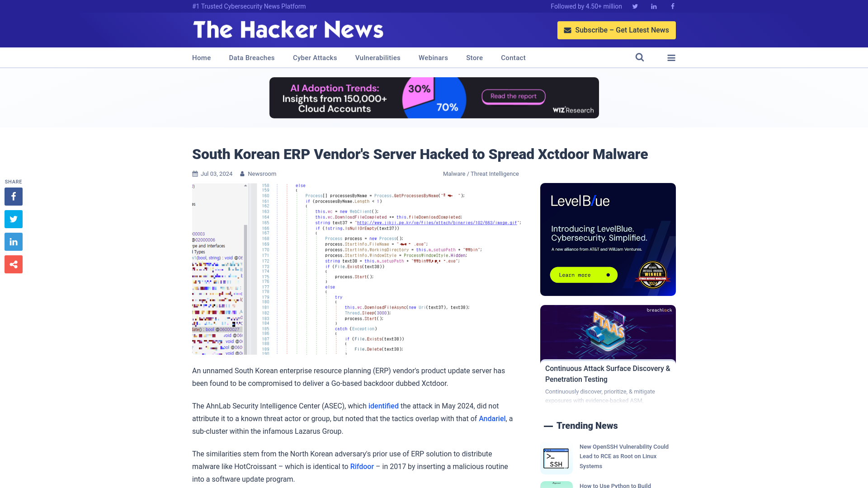Click the hamburger menu icon
The width and height of the screenshot is (868, 488).
pyautogui.click(x=671, y=57)
